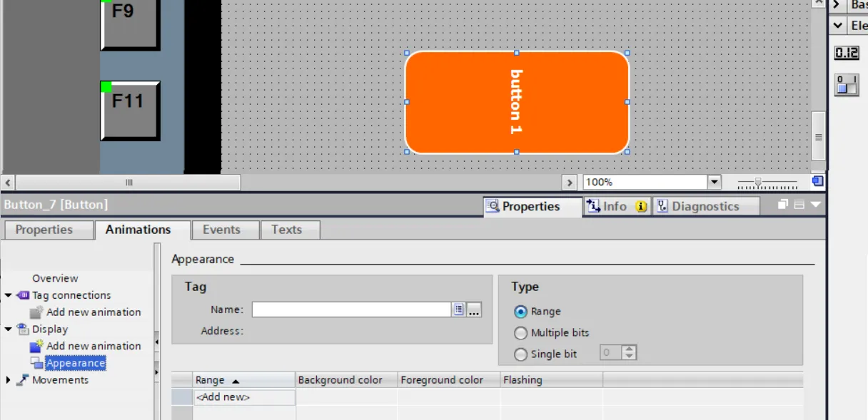Click the Movements category icon
This screenshot has height=420, width=868.
point(22,380)
